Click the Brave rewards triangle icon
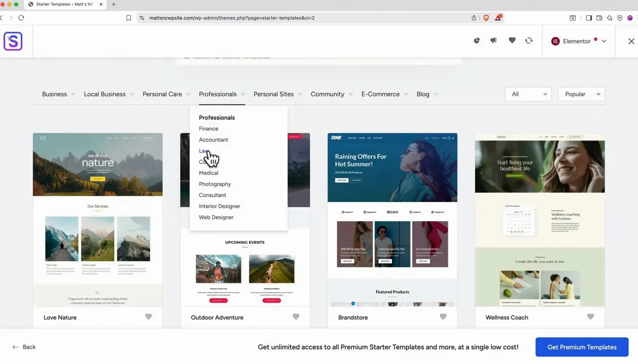Image resolution: width=638 pixels, height=364 pixels. point(498,18)
